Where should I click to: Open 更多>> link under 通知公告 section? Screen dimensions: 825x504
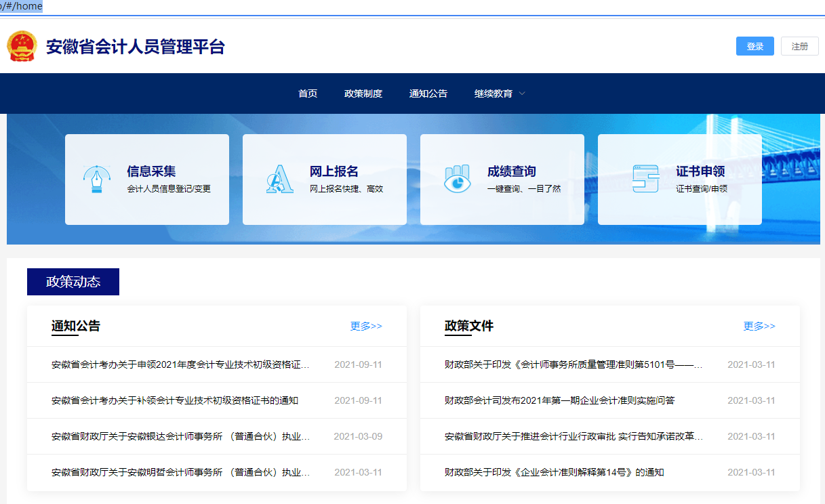[x=366, y=326]
